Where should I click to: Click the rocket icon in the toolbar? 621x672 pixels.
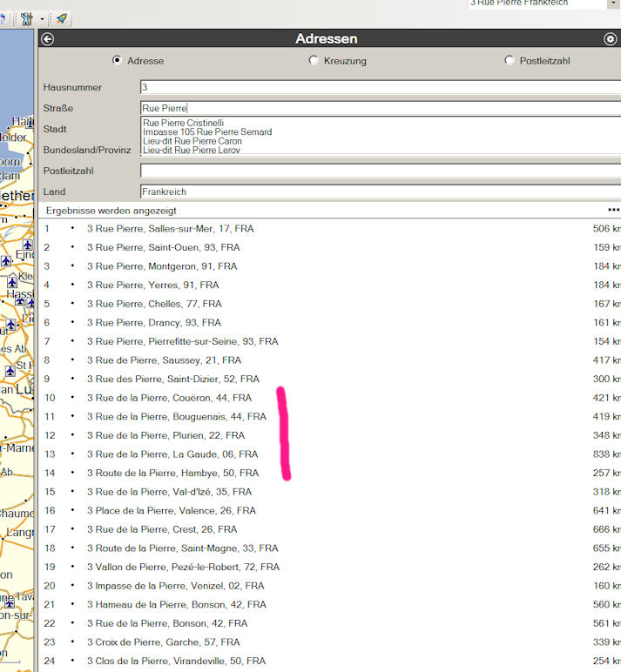coord(62,18)
